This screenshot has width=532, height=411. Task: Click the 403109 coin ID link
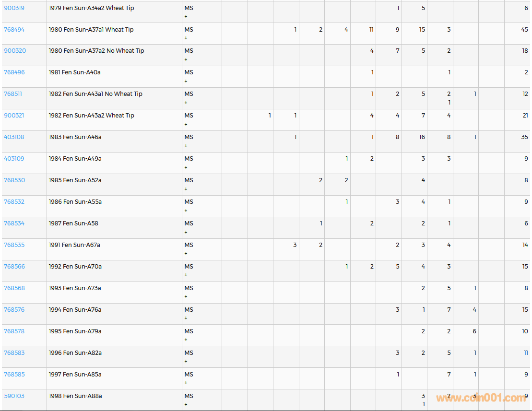(14, 159)
